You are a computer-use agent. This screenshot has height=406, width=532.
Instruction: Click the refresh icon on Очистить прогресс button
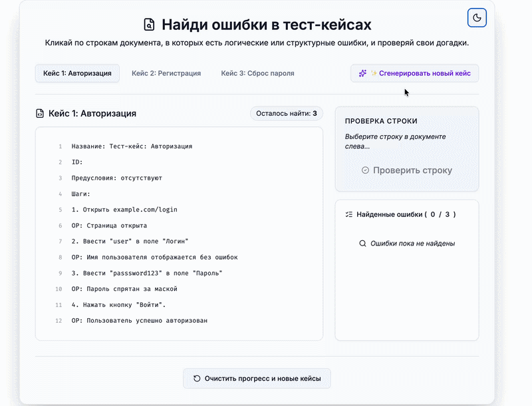pyautogui.click(x=196, y=378)
